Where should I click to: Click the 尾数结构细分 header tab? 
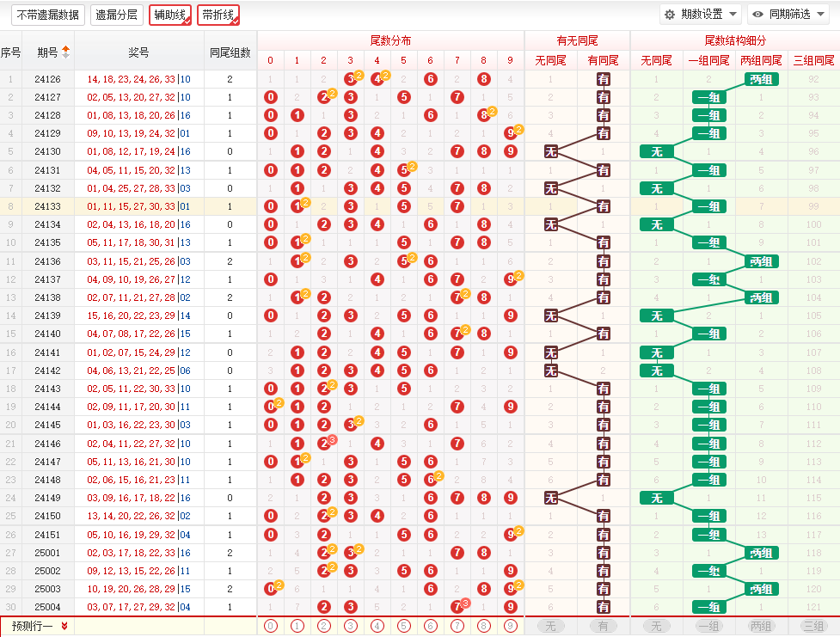[x=735, y=40]
